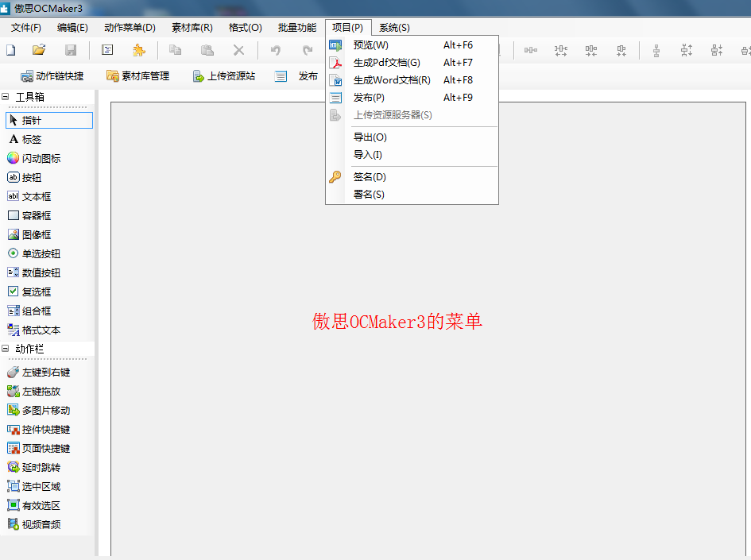
Task: Choose 导出(O) export menu entry
Action: click(x=412, y=137)
